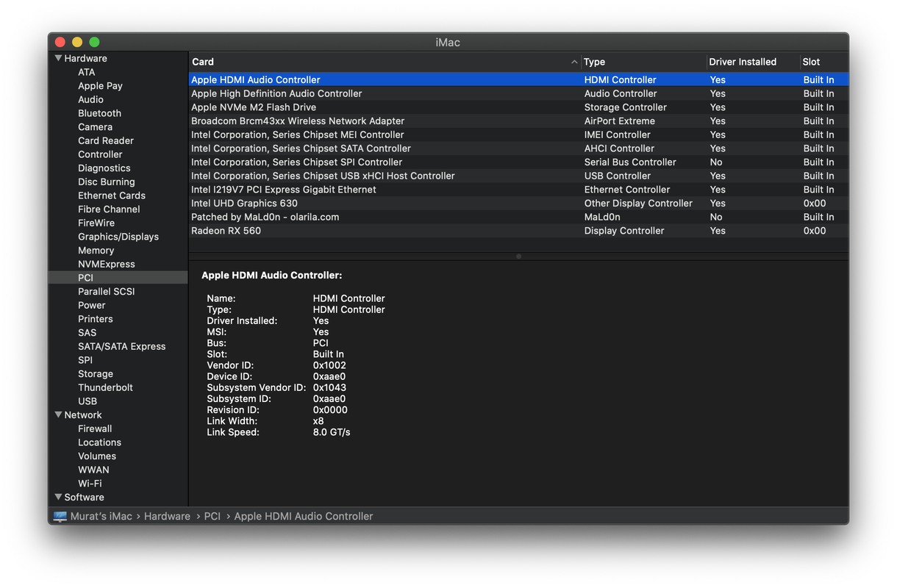897x588 pixels.
Task: Select Broadcom Brcm43xx Wireless Network Adapter row
Action: tap(518, 121)
